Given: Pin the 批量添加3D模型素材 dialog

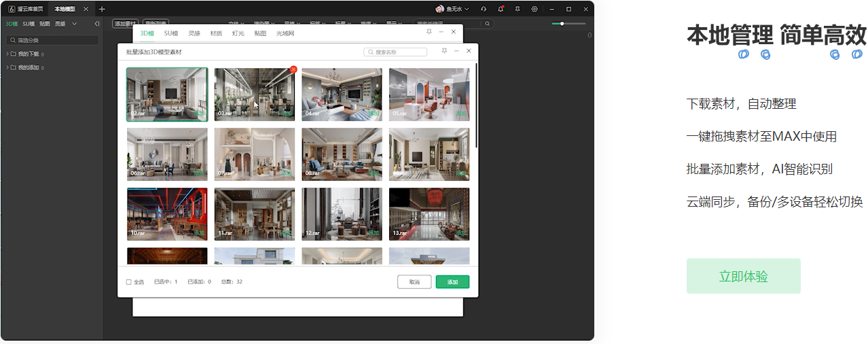Looking at the screenshot, I should point(444,51).
